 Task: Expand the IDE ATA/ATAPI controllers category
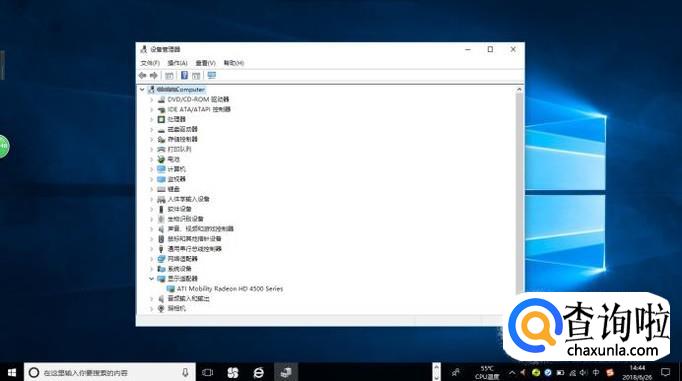coord(151,110)
